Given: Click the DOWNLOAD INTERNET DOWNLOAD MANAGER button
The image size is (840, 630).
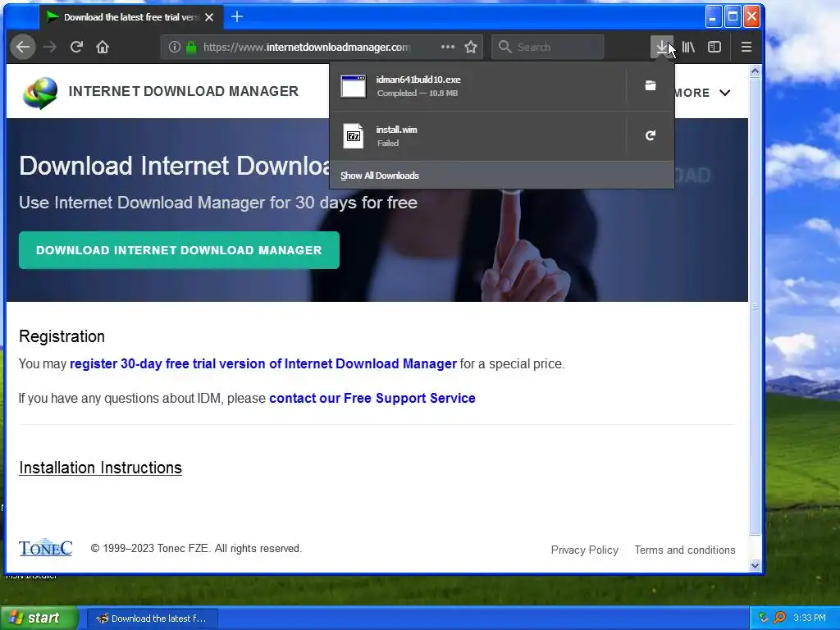Looking at the screenshot, I should tap(179, 250).
